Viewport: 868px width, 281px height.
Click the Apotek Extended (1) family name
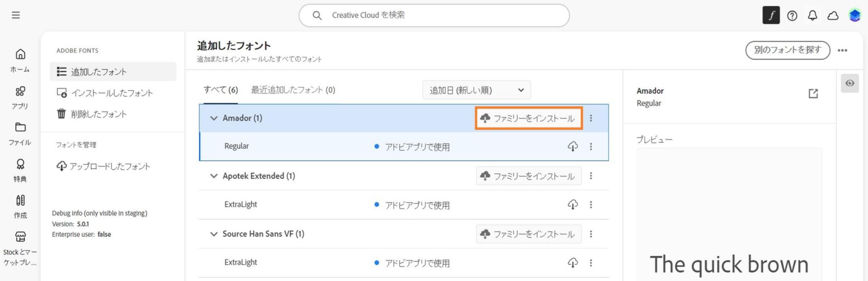point(259,176)
